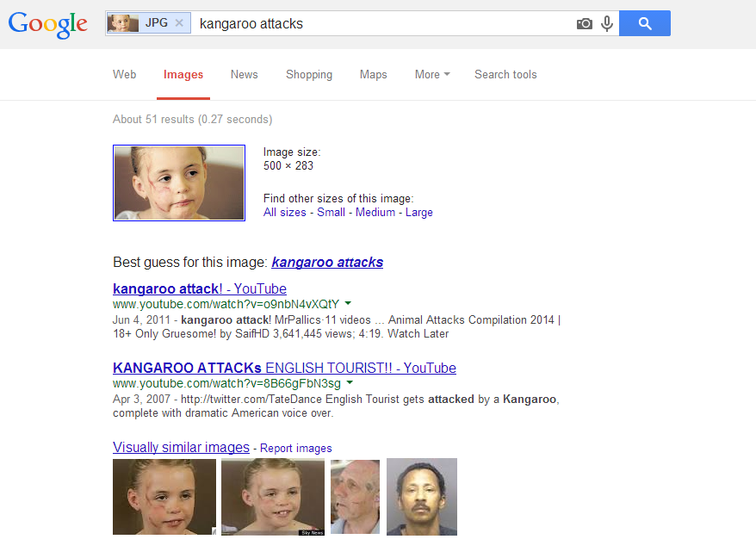The height and width of the screenshot is (558, 756).
Task: Expand the More dropdown menu
Action: (x=432, y=74)
